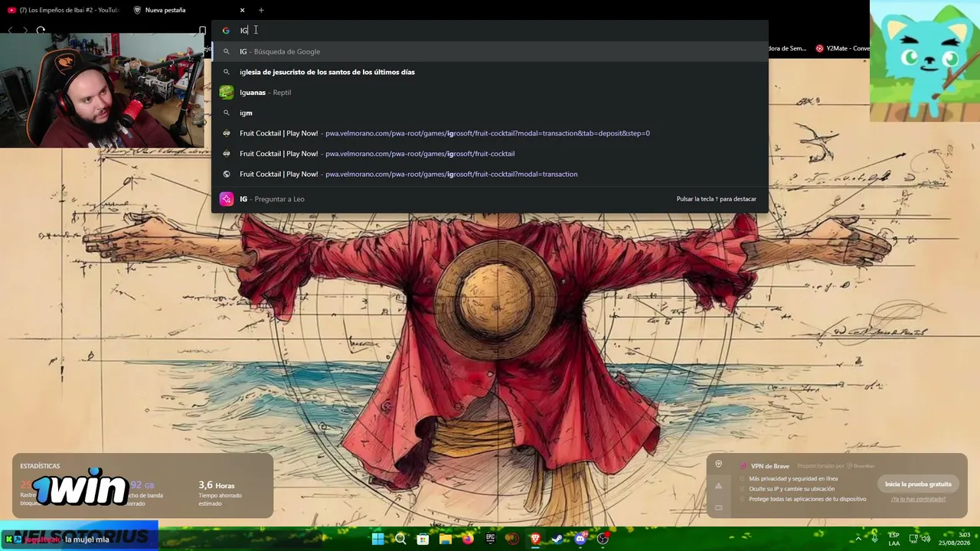The width and height of the screenshot is (980, 551).
Task: Switch to the Los Empeños de Ibai YouTube tab
Action: (63, 10)
